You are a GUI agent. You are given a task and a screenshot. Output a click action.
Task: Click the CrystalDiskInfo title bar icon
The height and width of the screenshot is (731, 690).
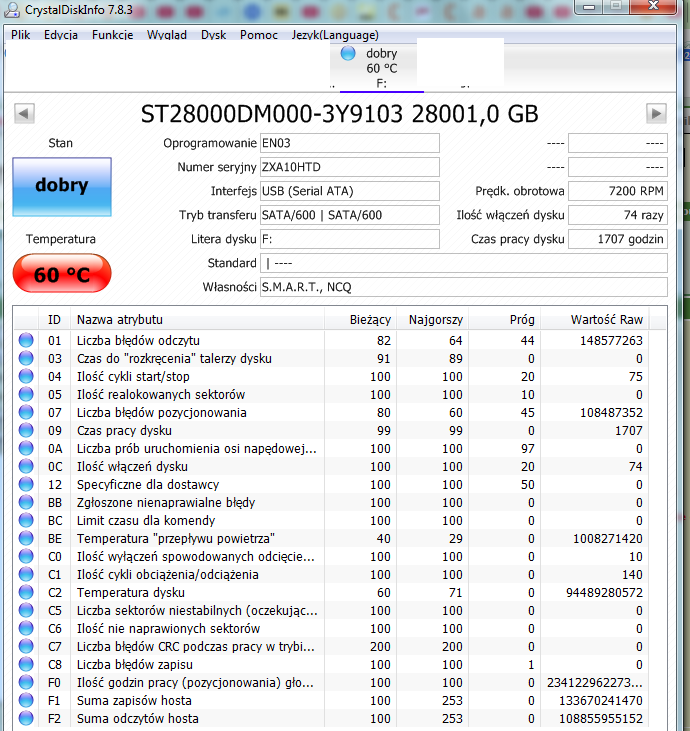pyautogui.click(x=12, y=10)
